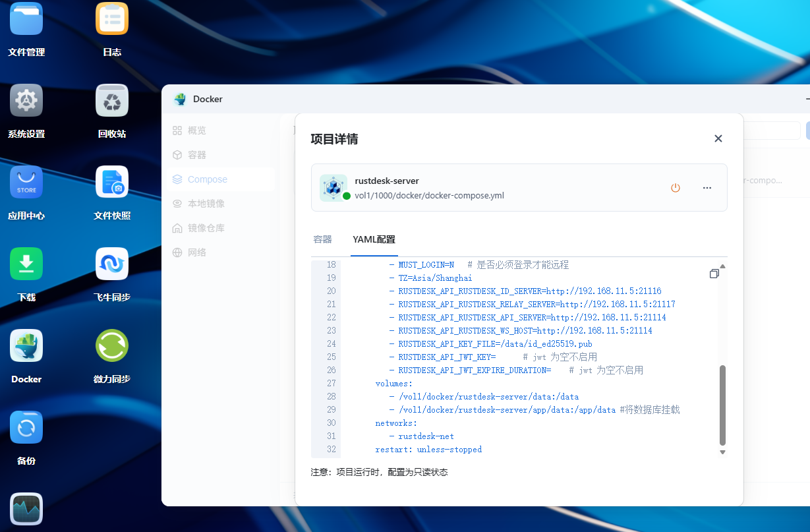Open the more options ellipsis for rustdesk-server
The height and width of the screenshot is (532, 810).
[707, 188]
